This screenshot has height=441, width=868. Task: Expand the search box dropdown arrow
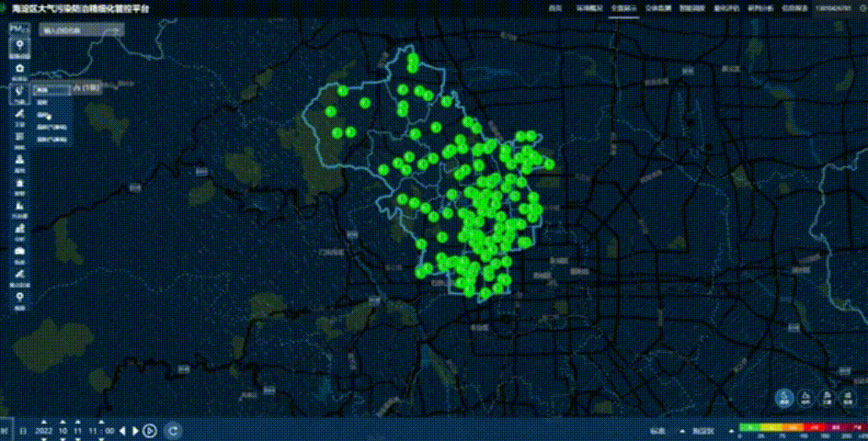click(118, 31)
